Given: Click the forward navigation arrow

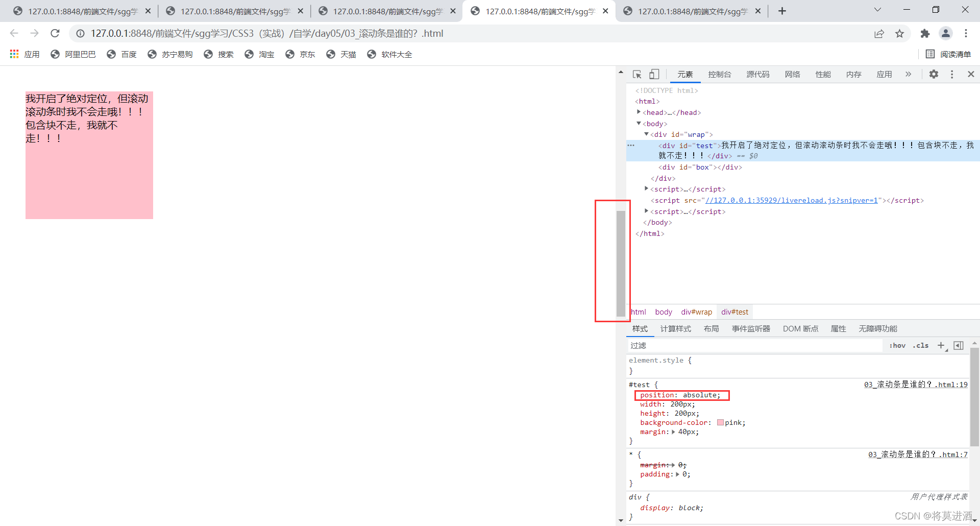Looking at the screenshot, I should coord(34,33).
